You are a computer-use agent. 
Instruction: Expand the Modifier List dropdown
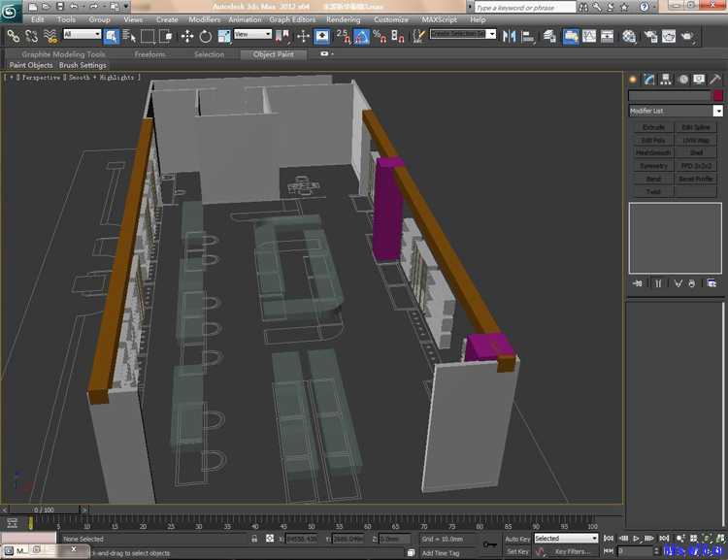[x=717, y=111]
